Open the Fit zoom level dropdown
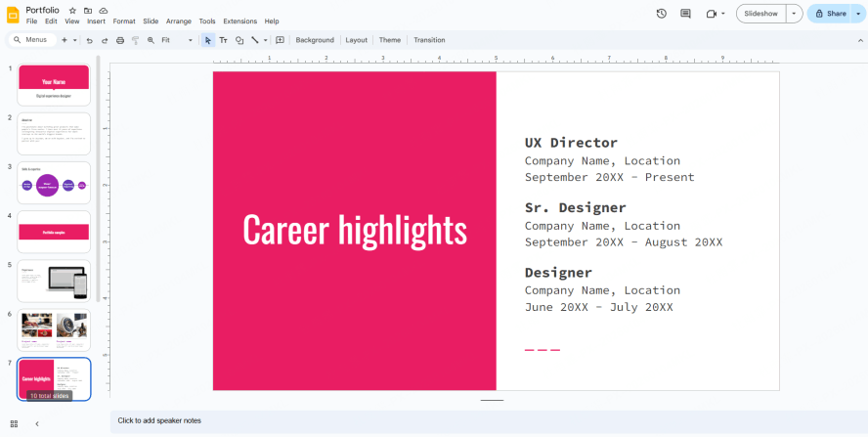This screenshot has height=437, width=868. [177, 40]
